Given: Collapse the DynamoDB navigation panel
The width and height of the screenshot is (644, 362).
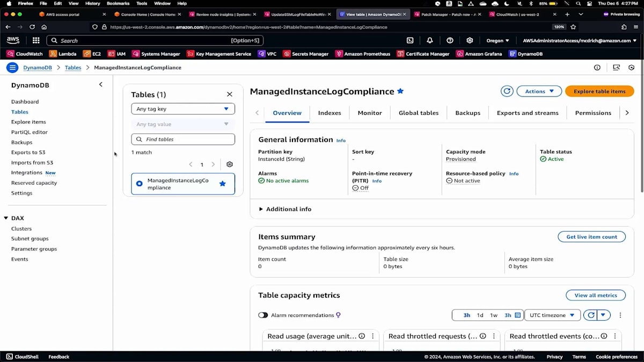Looking at the screenshot, I should [100, 85].
